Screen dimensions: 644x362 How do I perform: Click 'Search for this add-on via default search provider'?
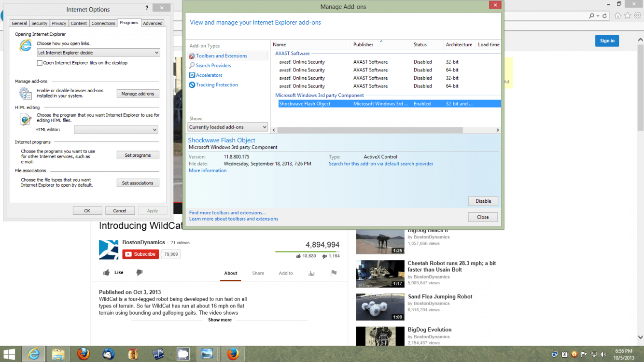coord(381,164)
